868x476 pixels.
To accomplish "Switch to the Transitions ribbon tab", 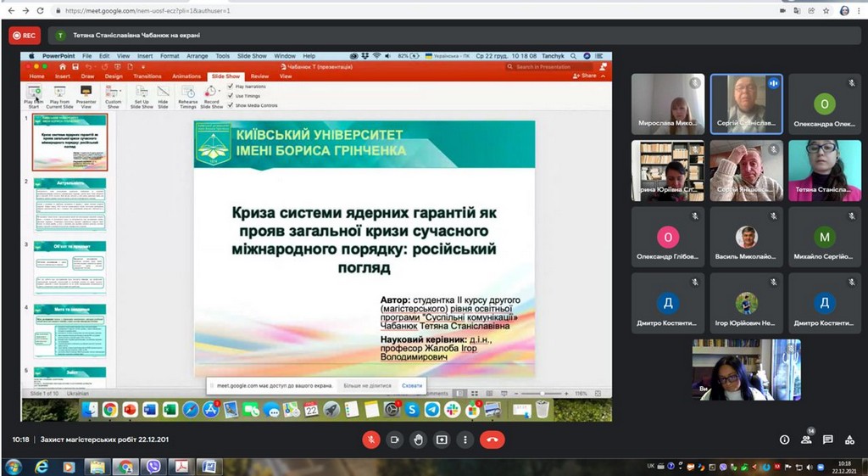I will pos(147,76).
